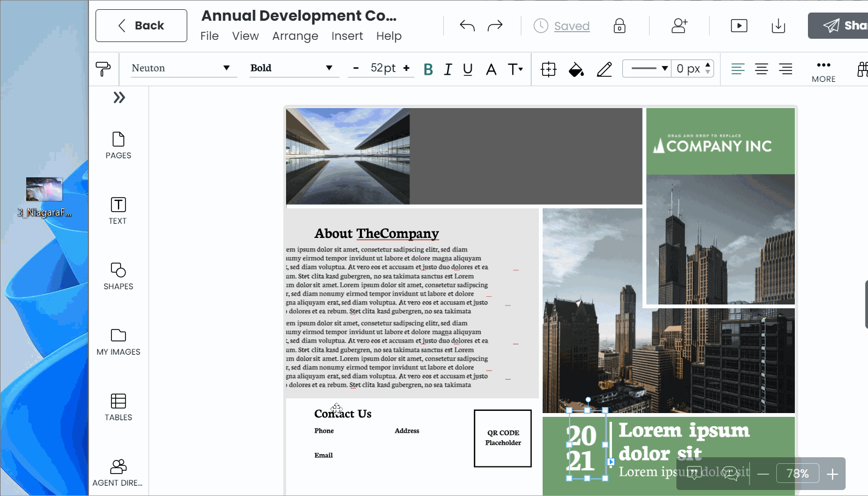
Task: Open the Insert menu
Action: (347, 36)
